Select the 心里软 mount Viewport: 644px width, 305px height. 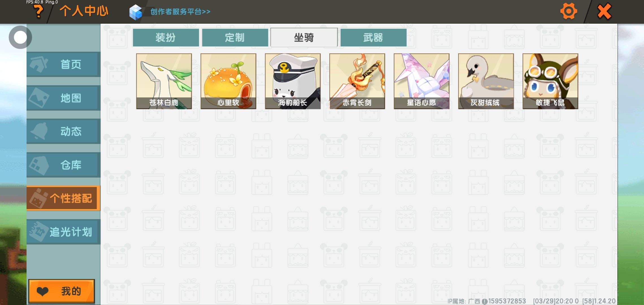[x=228, y=81]
